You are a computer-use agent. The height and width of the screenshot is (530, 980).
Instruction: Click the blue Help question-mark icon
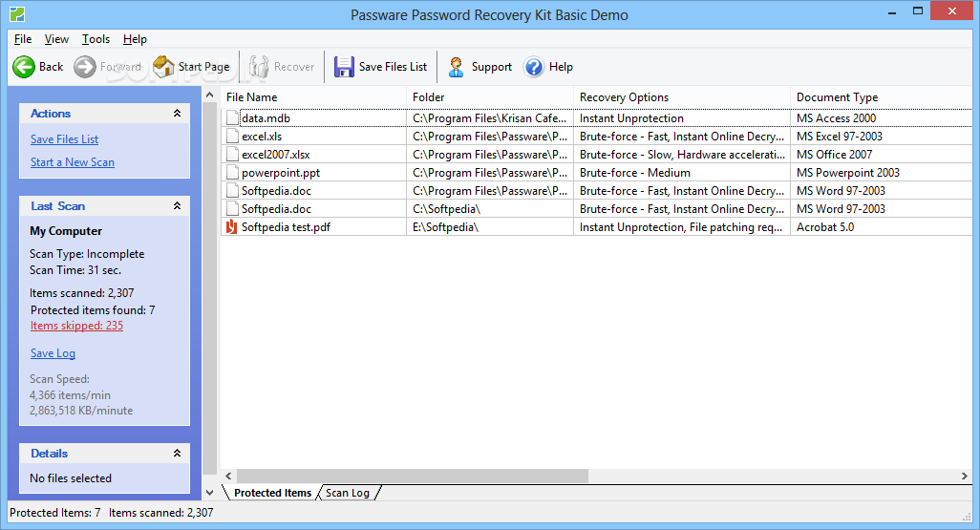pos(534,67)
